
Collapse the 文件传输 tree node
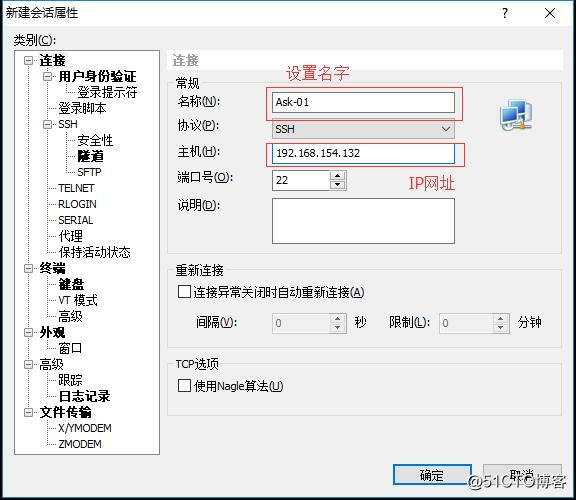coord(28,412)
